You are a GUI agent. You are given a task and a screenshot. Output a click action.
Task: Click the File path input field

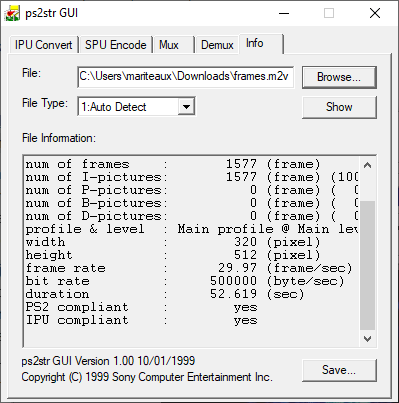(185, 77)
